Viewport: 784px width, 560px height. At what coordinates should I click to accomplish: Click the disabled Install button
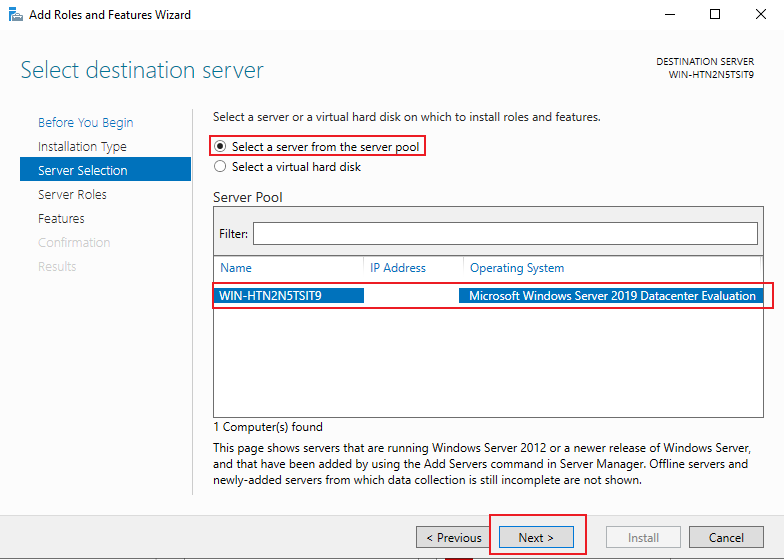coord(643,538)
